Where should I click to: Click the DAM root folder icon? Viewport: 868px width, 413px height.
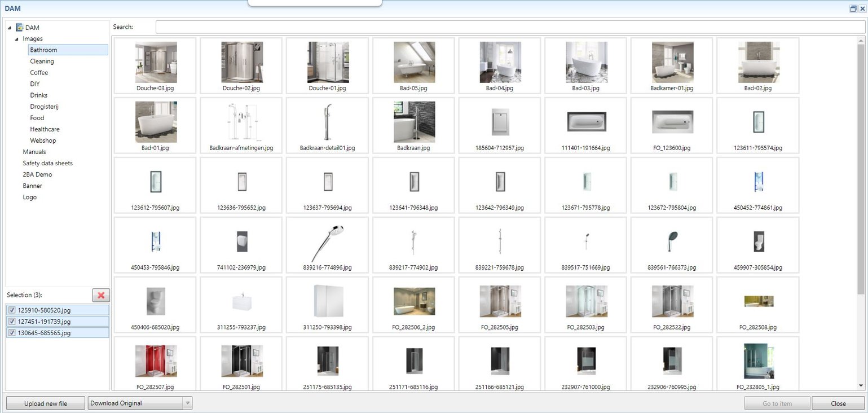click(20, 27)
